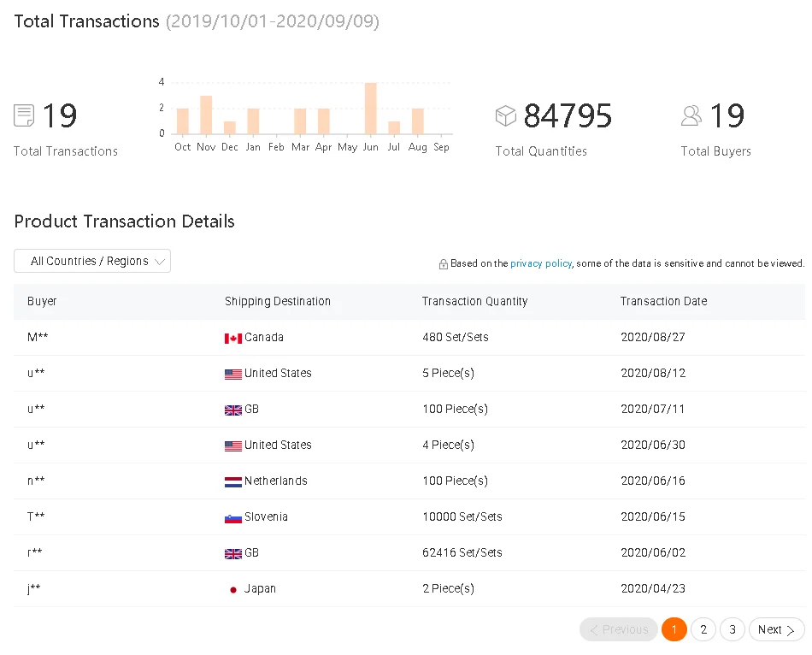Click the Netherlands flag icon
The image size is (812, 655).
(x=233, y=481)
